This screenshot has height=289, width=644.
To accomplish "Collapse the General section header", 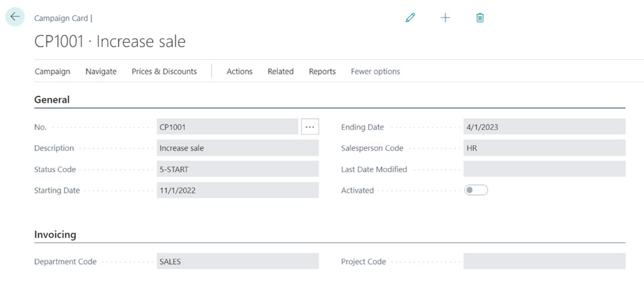I will coord(52,100).
